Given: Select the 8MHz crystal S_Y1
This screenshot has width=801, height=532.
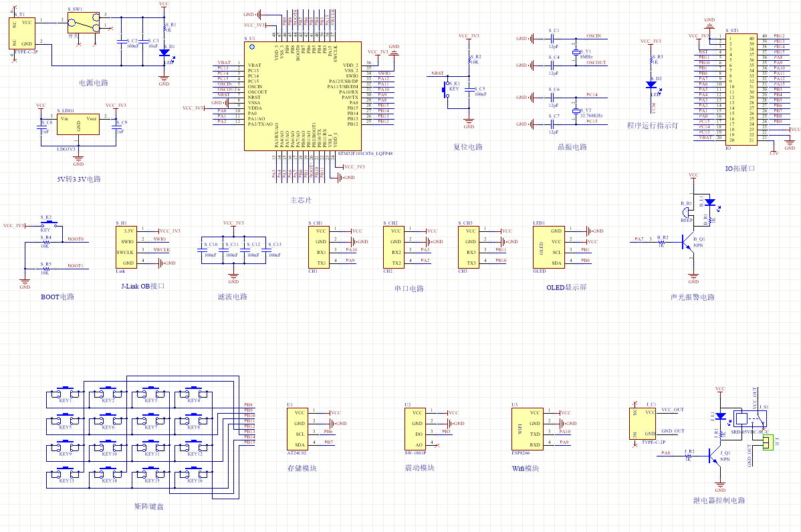Looking at the screenshot, I should click(x=576, y=52).
